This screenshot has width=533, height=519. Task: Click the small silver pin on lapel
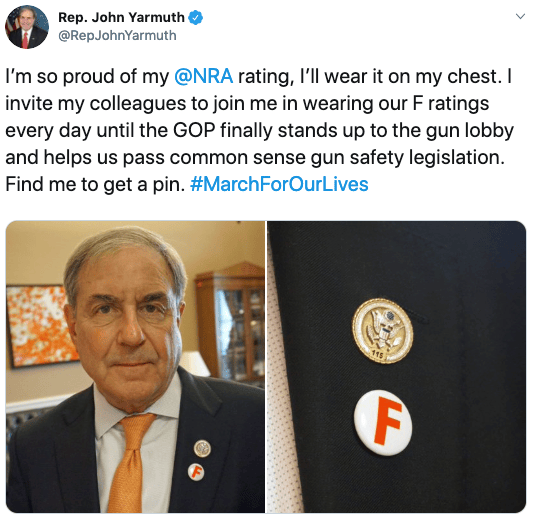(202, 448)
